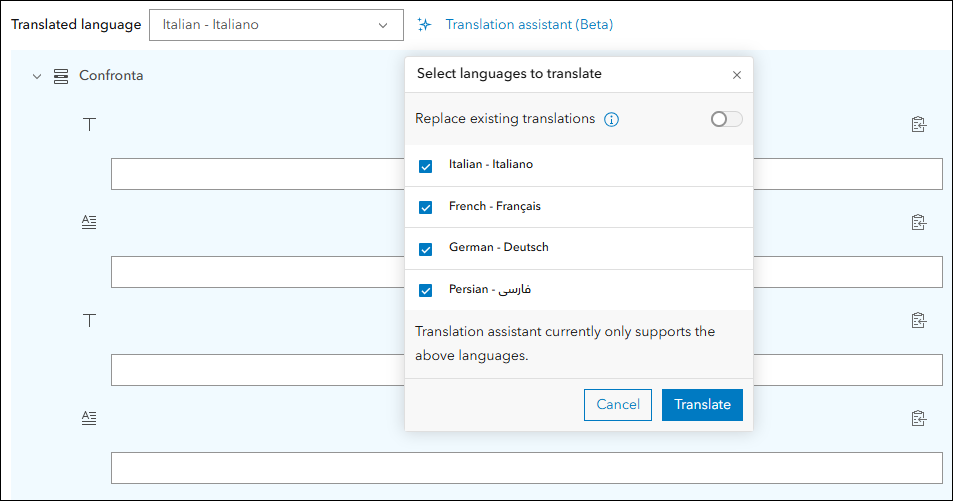This screenshot has width=953, height=501.
Task: Uncheck the German - Deutsch checkbox
Action: point(426,249)
